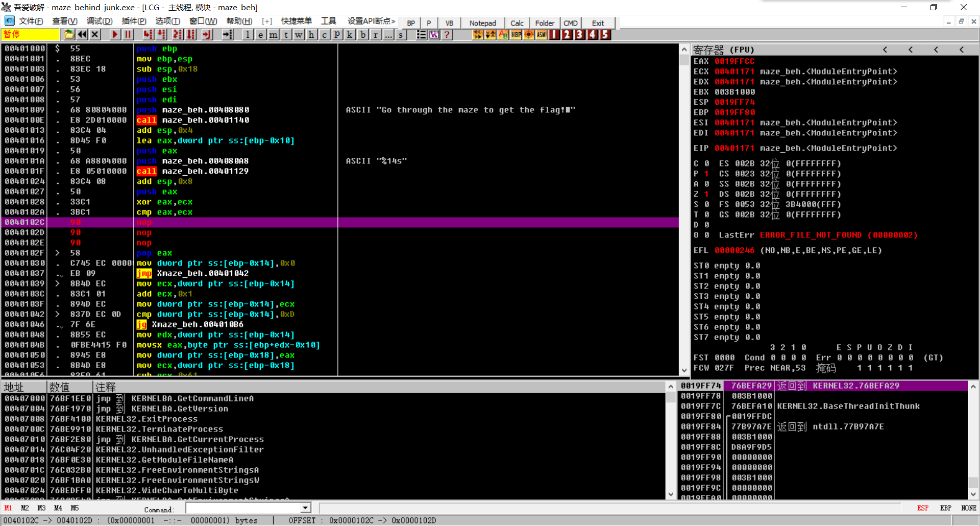Click the orange target crosshair icon
This screenshot has width=980, height=526.
(529, 34)
